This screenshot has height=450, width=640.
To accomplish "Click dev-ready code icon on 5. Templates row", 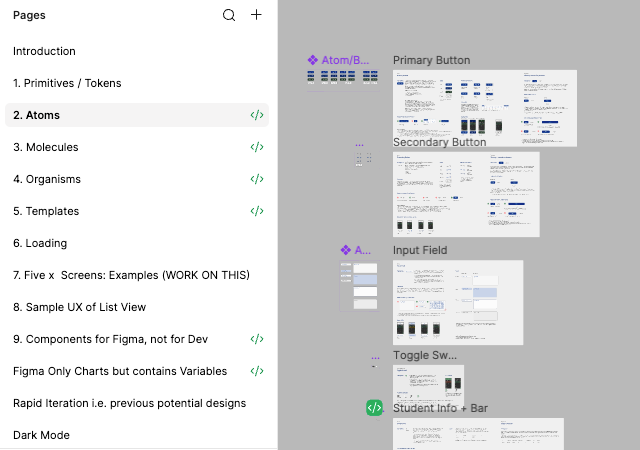I will [257, 211].
